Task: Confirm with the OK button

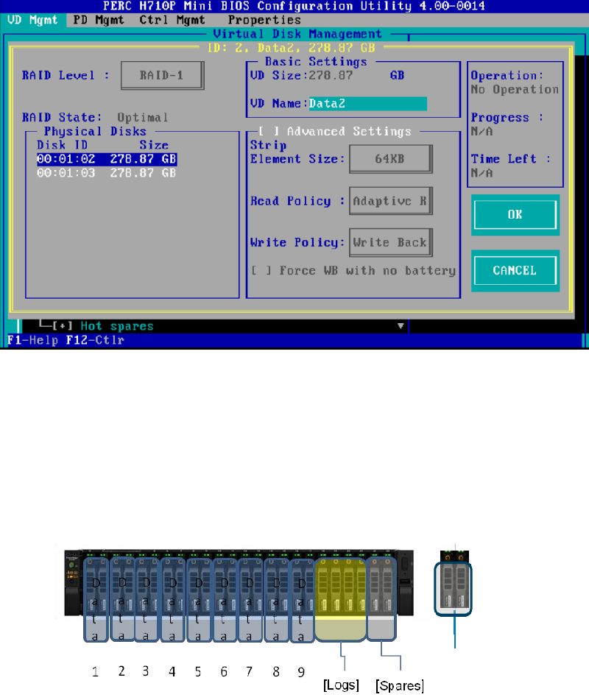Action: (515, 215)
